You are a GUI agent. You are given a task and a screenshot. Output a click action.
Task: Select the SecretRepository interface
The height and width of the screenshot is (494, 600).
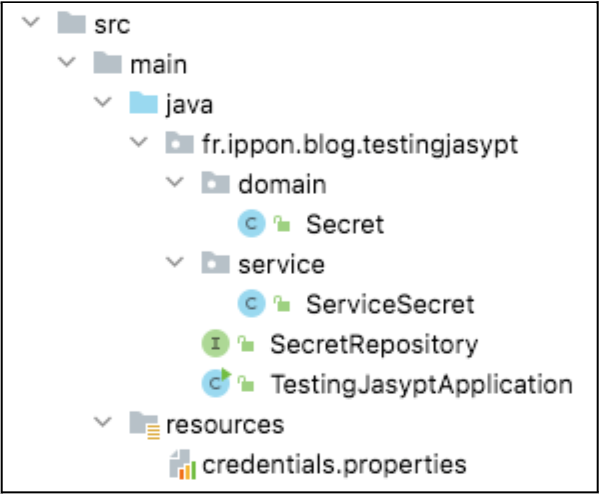[373, 344]
